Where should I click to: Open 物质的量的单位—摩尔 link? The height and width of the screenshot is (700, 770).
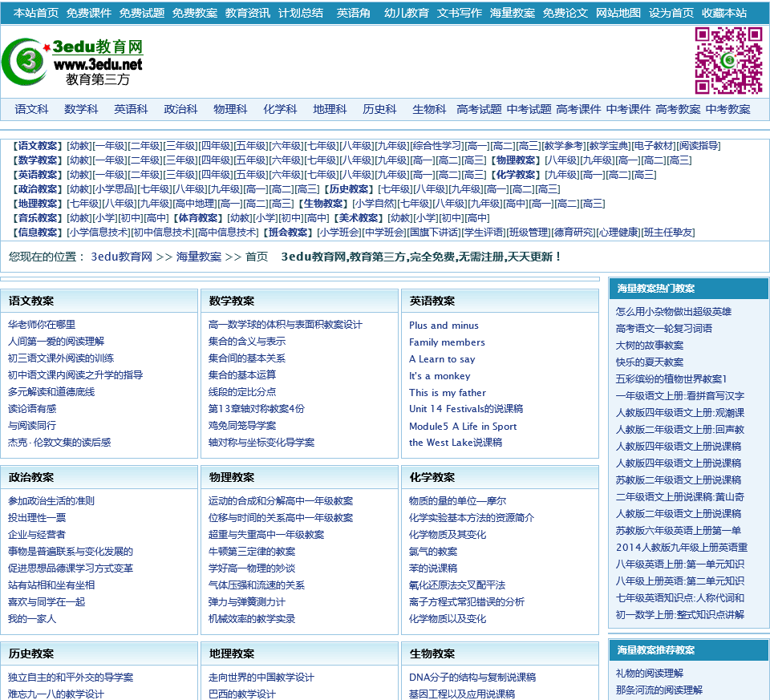(x=458, y=501)
